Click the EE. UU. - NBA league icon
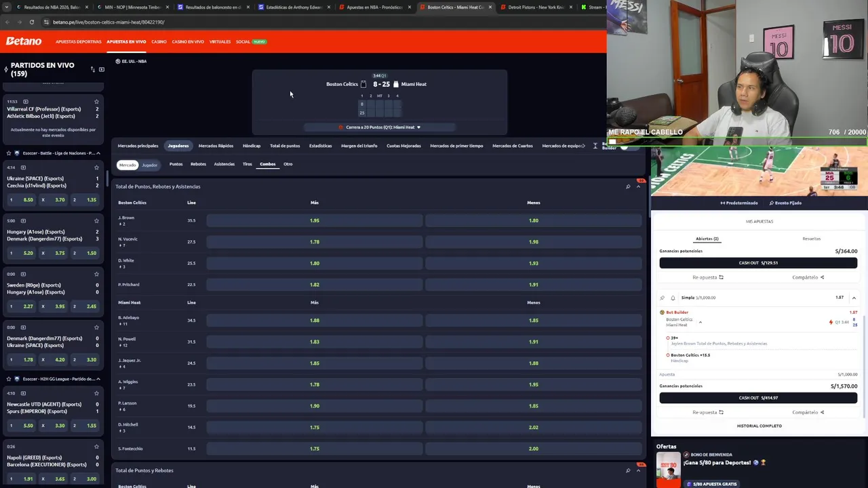 click(x=117, y=61)
